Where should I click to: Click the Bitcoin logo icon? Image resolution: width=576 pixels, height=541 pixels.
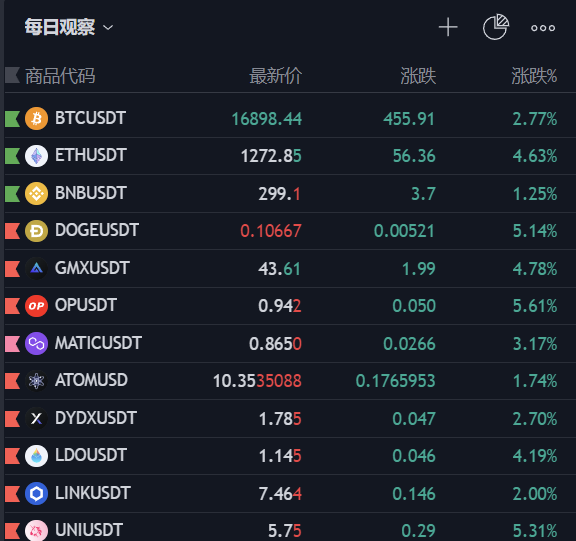[36, 119]
